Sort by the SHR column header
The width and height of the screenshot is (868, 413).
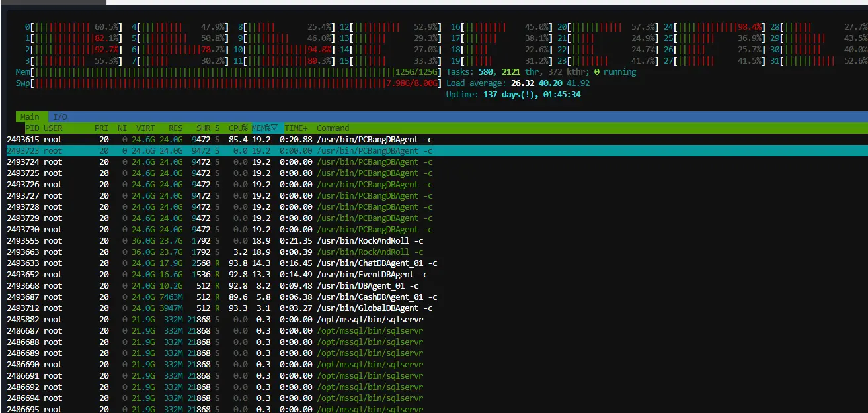[x=204, y=128]
